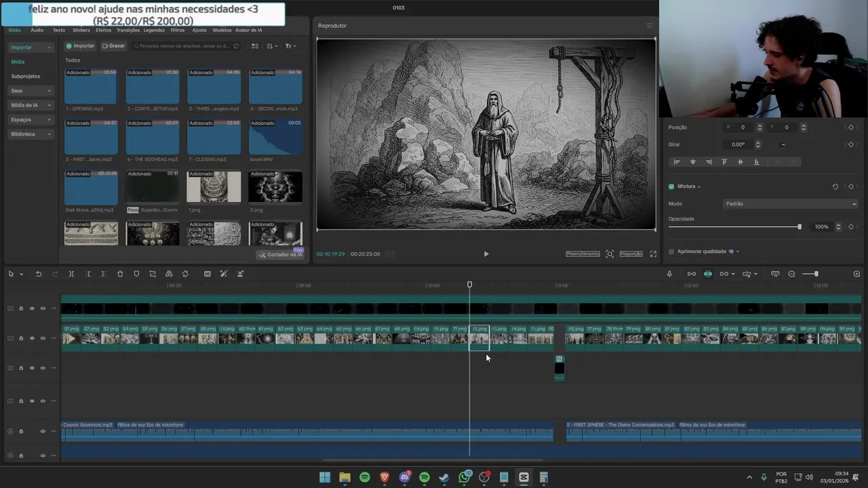
Task: Delete the selected clip with trash icon
Action: pos(120,274)
